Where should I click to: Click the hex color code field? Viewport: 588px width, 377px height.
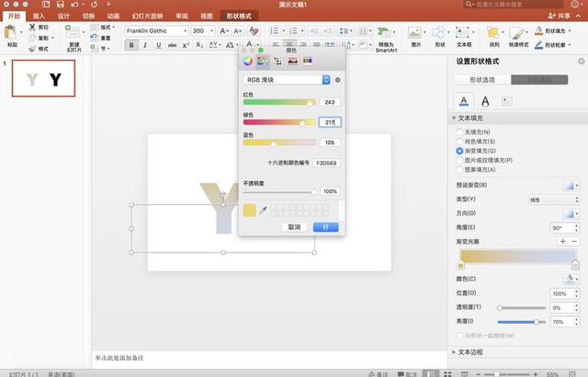pyautogui.click(x=326, y=163)
